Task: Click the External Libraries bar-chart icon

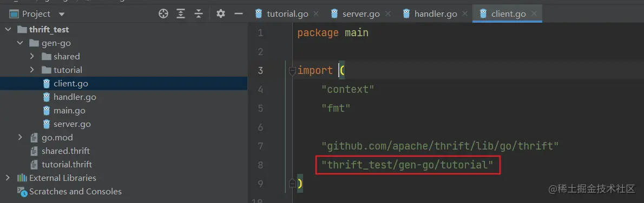Action: pyautogui.click(x=22, y=178)
